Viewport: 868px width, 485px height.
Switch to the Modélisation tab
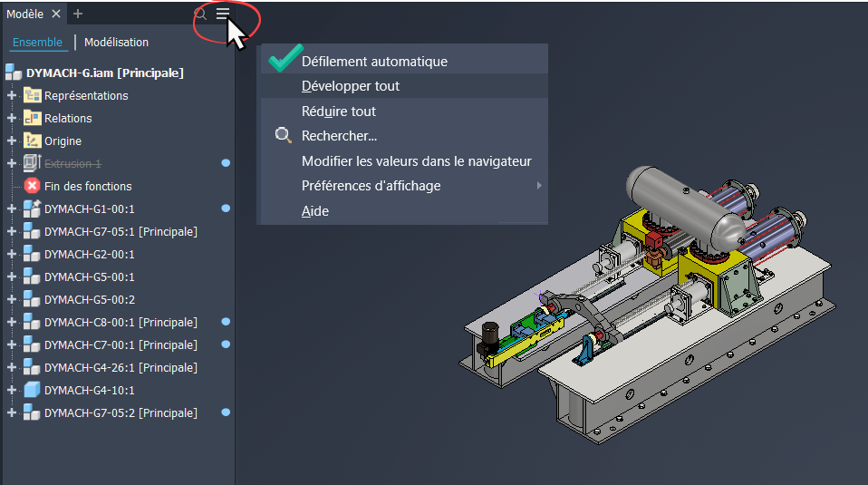[x=116, y=42]
